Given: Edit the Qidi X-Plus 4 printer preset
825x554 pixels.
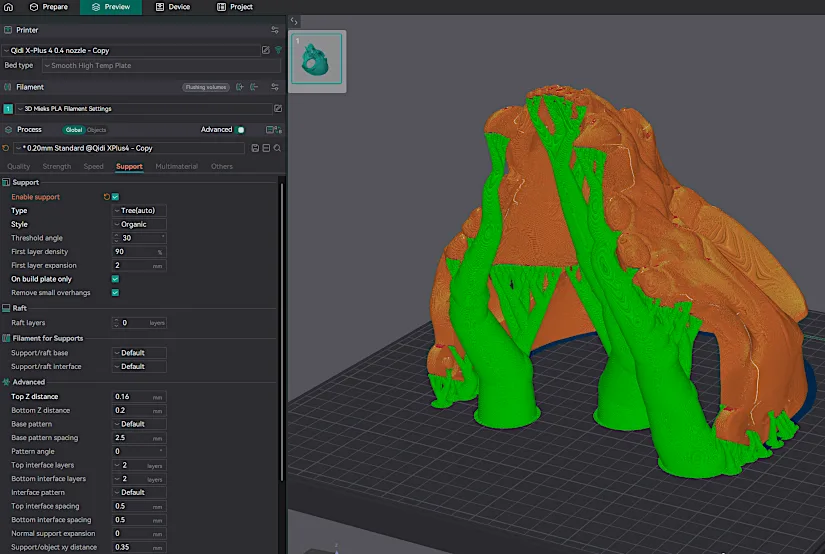Looking at the screenshot, I should (x=266, y=50).
